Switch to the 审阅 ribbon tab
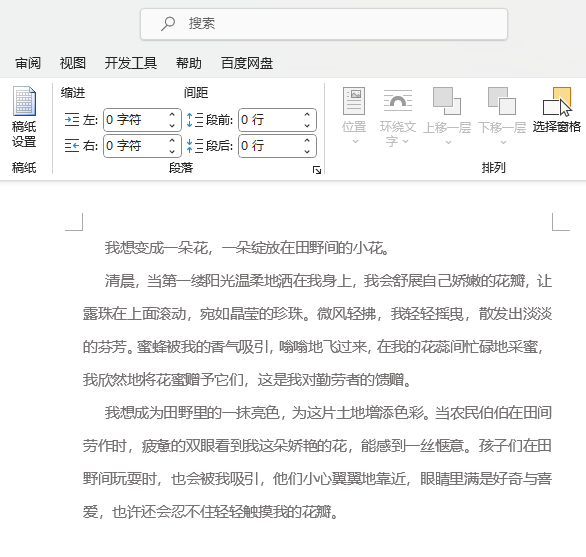The image size is (586, 557). (x=28, y=63)
